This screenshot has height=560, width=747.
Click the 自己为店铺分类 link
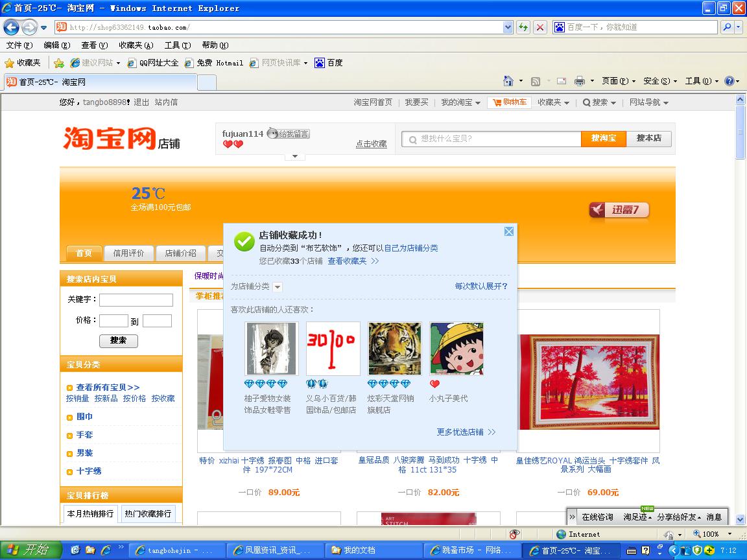411,248
